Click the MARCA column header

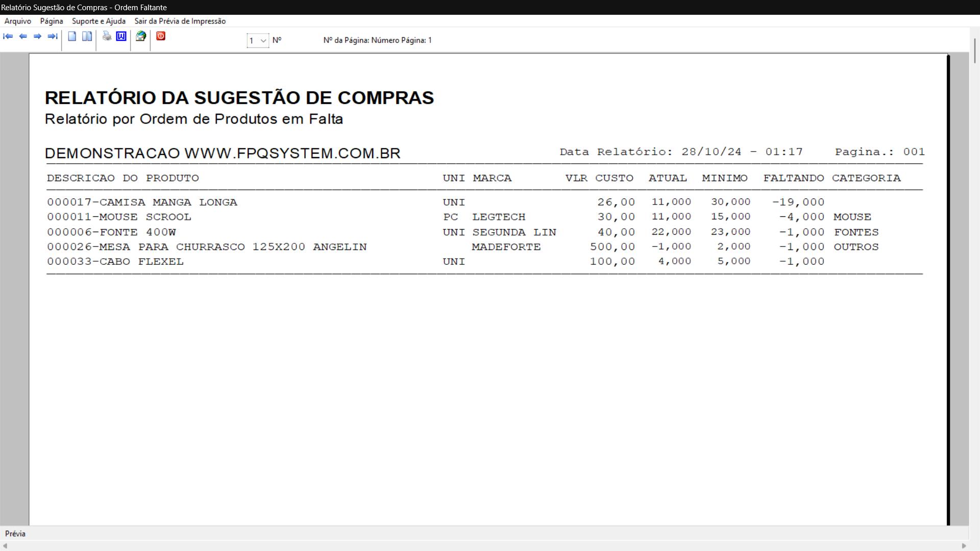point(492,178)
